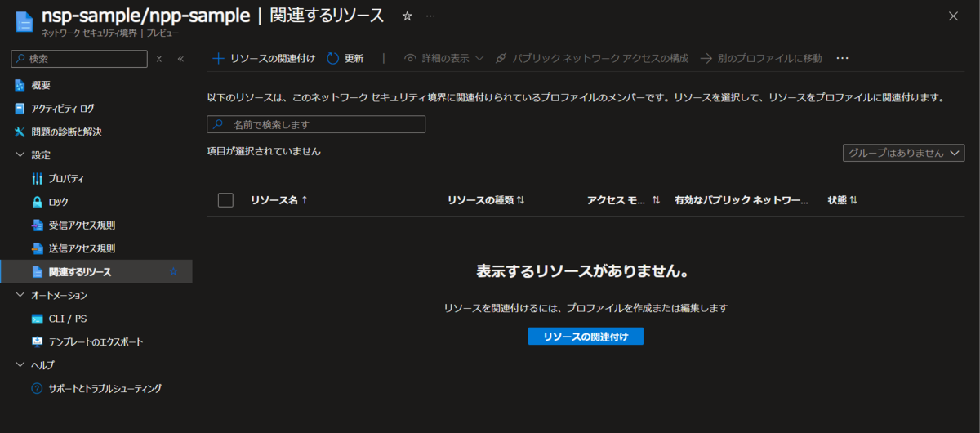This screenshot has height=433, width=980.
Task: Sort by リソース名 column
Action: (x=279, y=200)
